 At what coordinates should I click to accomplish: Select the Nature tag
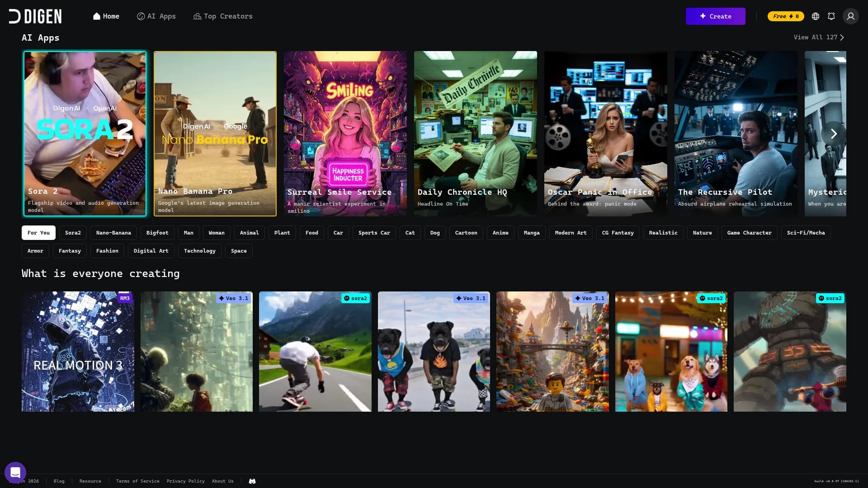pyautogui.click(x=703, y=233)
